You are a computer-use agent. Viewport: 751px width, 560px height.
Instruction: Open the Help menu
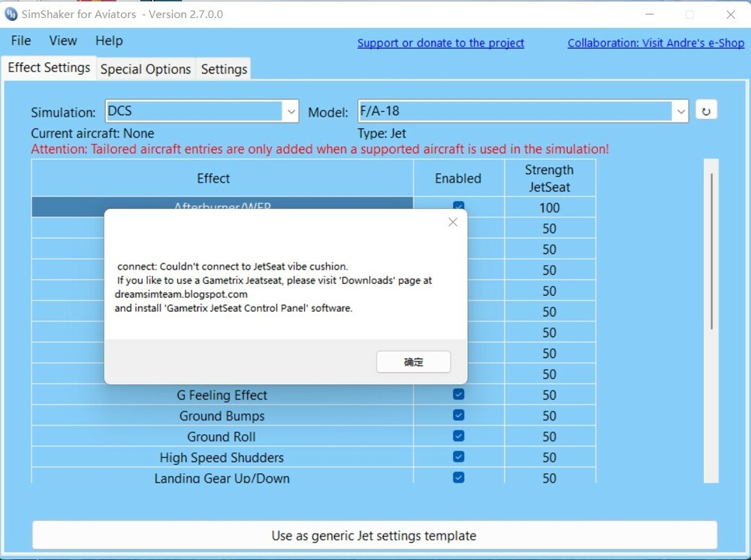tap(109, 41)
